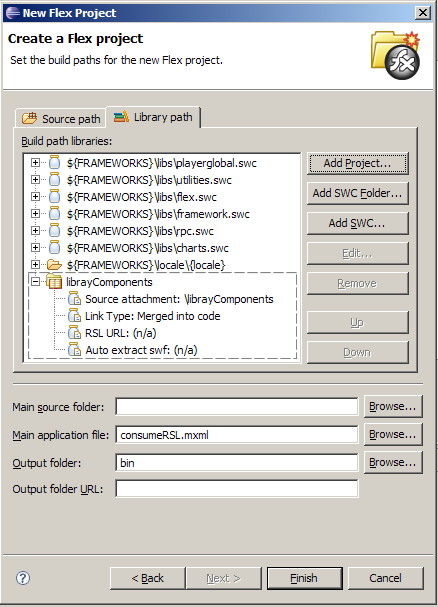Viewport: 438px width, 607px height.
Task: Focus the Main source folder field
Action: coord(237,407)
